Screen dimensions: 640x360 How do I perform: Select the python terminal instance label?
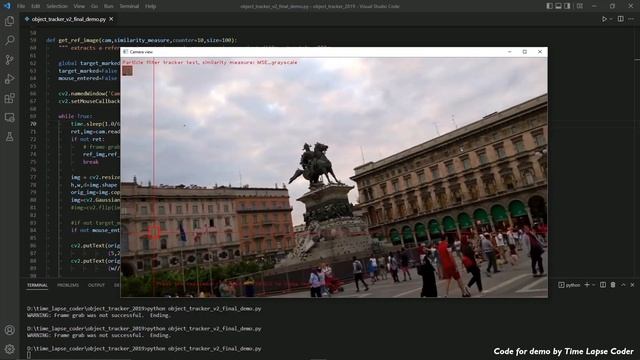coord(569,285)
